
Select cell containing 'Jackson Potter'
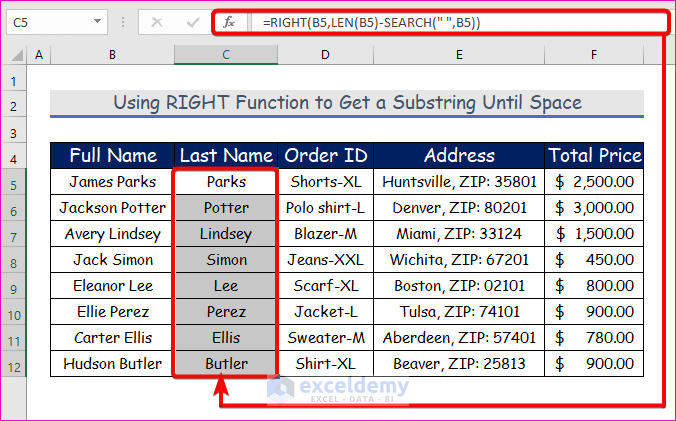(113, 208)
